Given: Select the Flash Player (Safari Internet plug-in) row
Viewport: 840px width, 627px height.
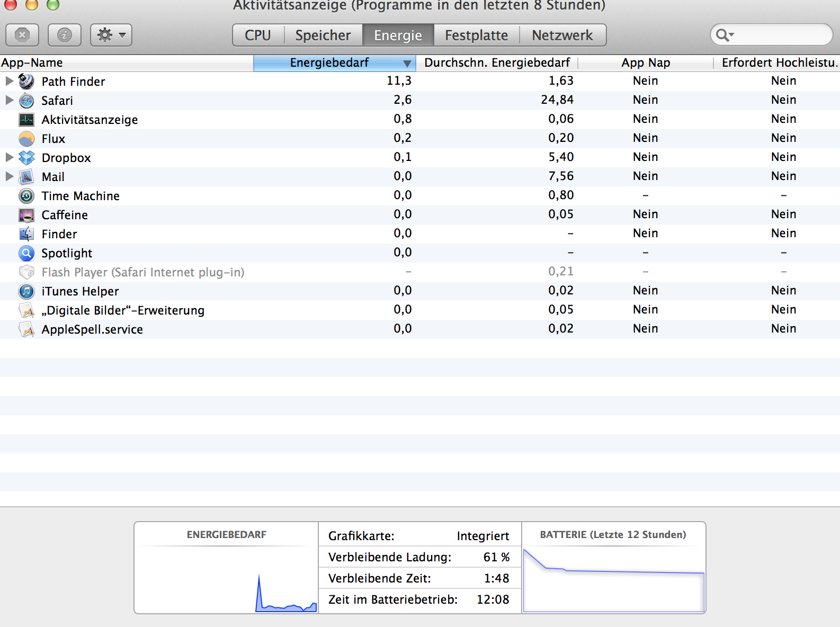Looking at the screenshot, I should [x=420, y=272].
